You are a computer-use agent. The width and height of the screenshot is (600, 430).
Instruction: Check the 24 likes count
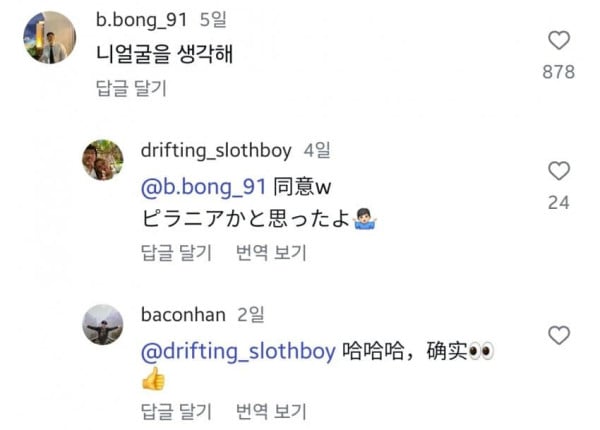pyautogui.click(x=560, y=202)
